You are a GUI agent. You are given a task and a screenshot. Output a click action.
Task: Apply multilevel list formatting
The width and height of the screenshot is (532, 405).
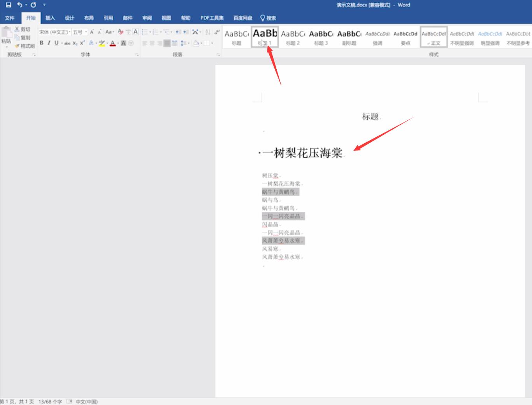[x=167, y=32]
